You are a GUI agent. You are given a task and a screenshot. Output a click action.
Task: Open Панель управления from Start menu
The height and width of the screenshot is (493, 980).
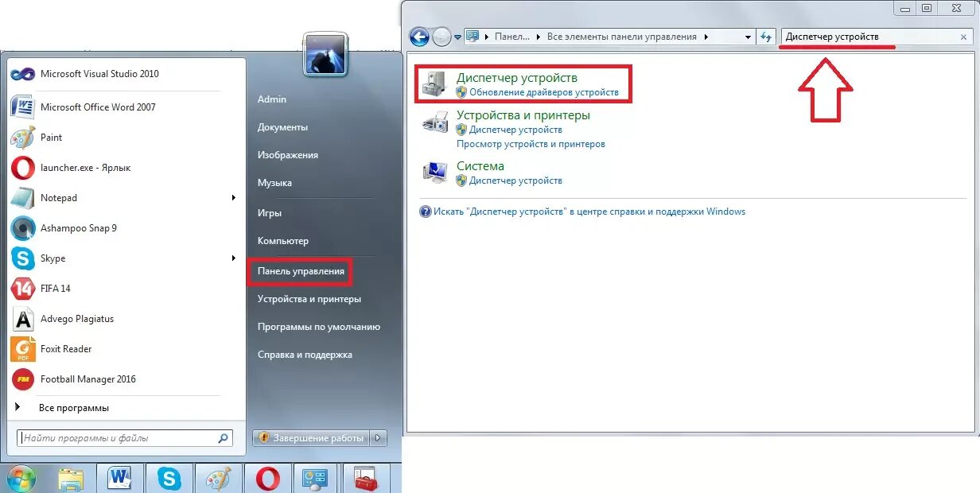tap(301, 271)
